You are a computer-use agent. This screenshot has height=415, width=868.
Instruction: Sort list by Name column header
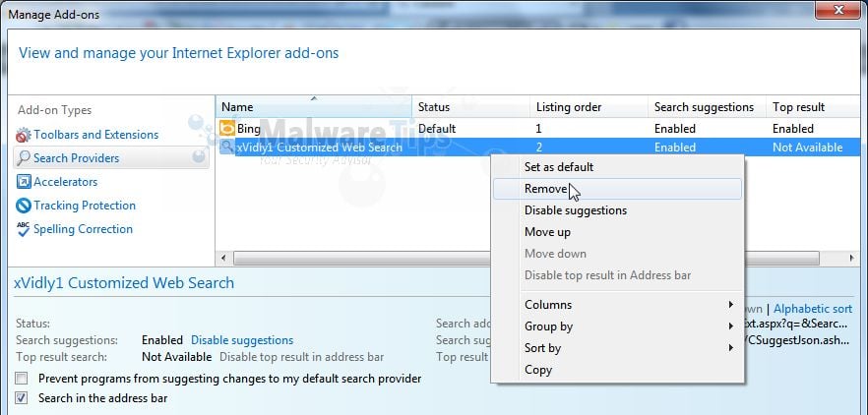coord(313,107)
